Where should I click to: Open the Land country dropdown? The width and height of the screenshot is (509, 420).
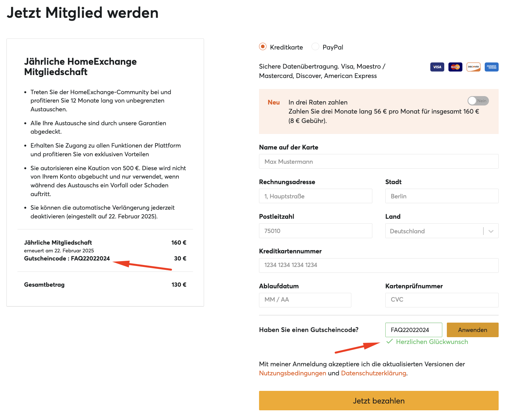442,231
